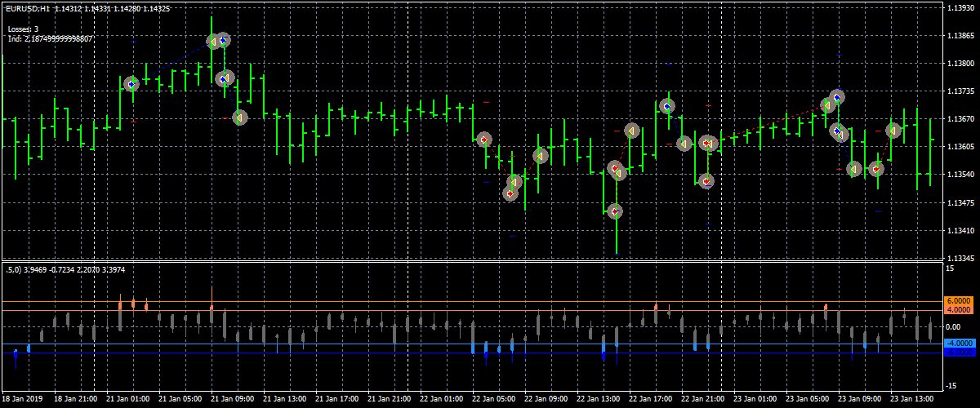The height and width of the screenshot is (408, 980).
Task: Click the '22 Jan 21:00' time label
Action: pyautogui.click(x=702, y=400)
